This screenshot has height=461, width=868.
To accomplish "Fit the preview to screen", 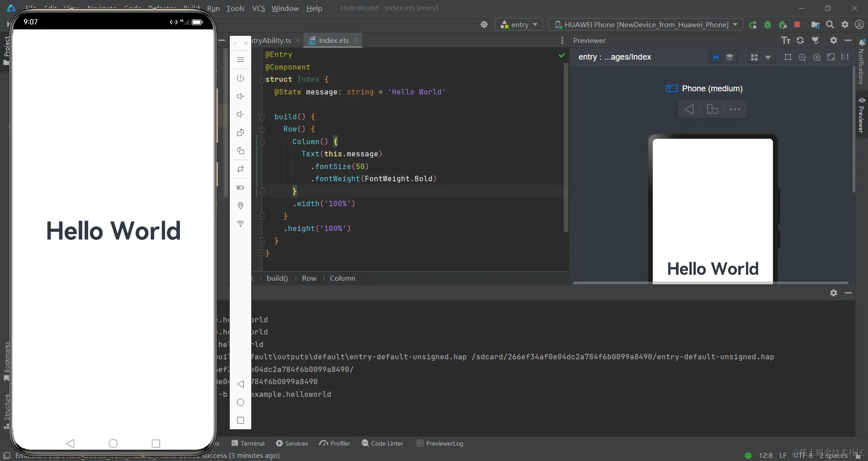I will point(831,57).
